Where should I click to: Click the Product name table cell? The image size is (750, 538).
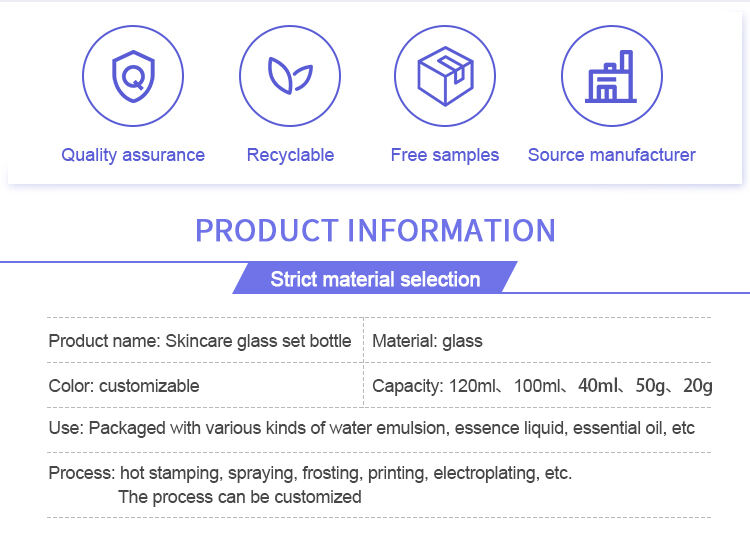point(200,341)
